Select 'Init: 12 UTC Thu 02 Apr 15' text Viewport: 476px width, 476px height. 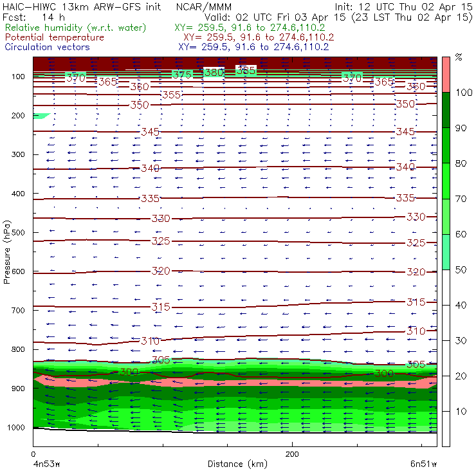(403, 6)
